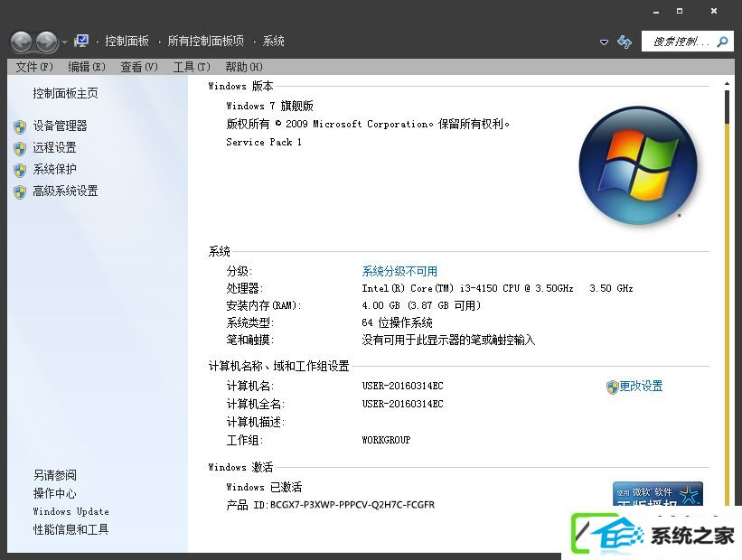Click 更改设置 to change computer name
The height and width of the screenshot is (560, 742).
tap(641, 386)
